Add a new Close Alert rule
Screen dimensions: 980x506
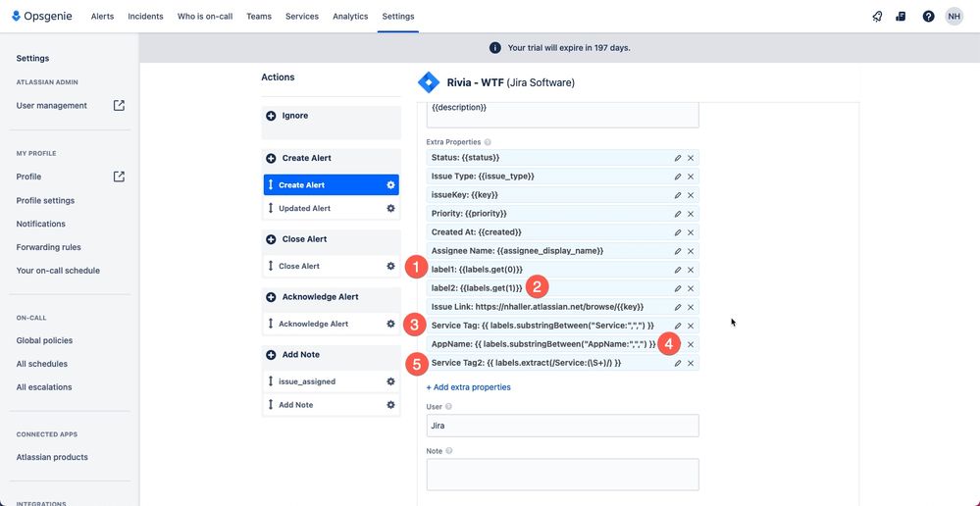click(271, 239)
